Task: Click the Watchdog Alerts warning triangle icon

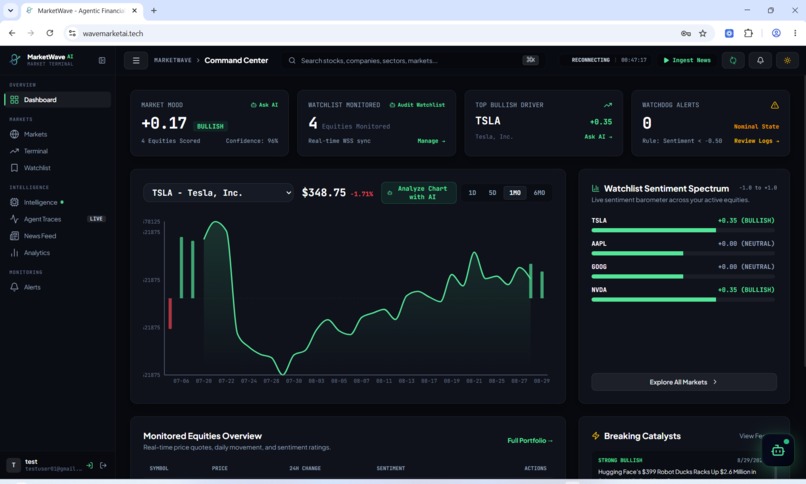Action: (x=775, y=105)
